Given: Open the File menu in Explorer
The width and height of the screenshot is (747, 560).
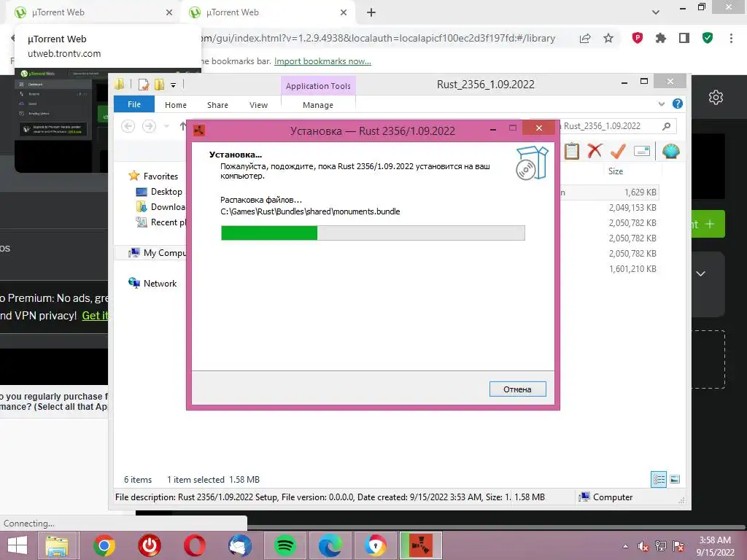Looking at the screenshot, I should [x=134, y=104].
